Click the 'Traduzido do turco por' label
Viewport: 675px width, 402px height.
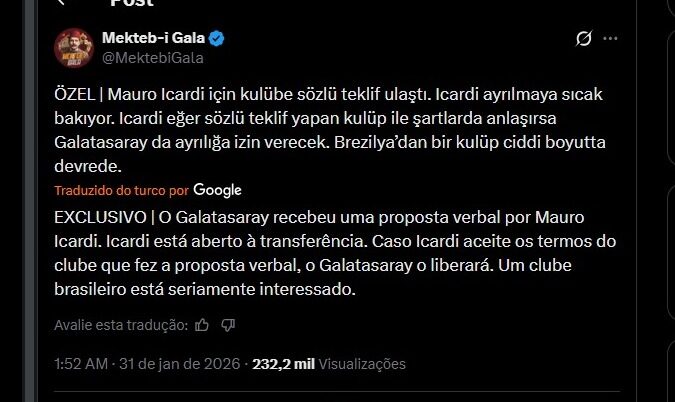click(121, 190)
